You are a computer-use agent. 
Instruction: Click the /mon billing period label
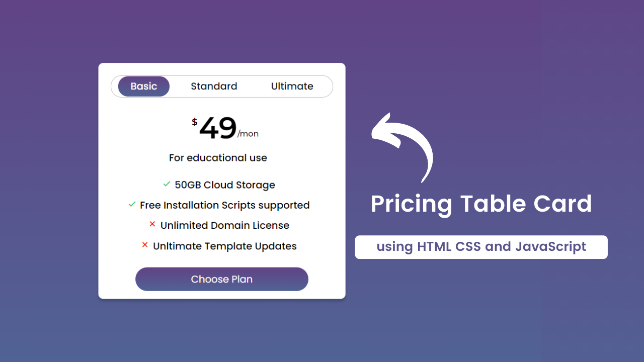[249, 134]
